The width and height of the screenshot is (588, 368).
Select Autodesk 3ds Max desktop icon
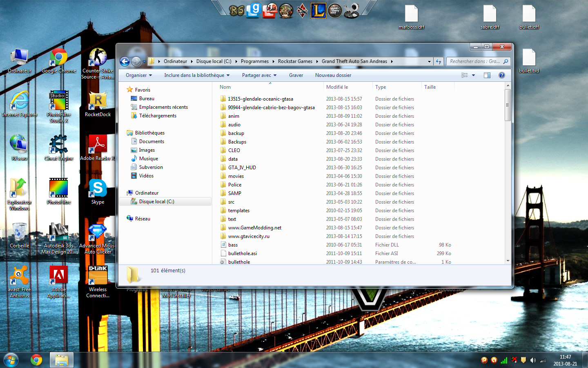point(59,238)
